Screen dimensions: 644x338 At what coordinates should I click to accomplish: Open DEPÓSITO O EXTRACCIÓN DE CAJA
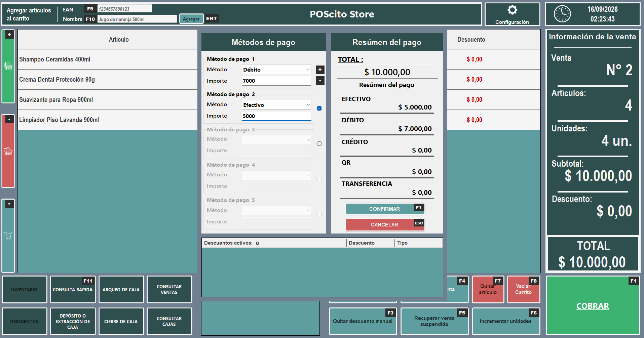[x=73, y=322]
